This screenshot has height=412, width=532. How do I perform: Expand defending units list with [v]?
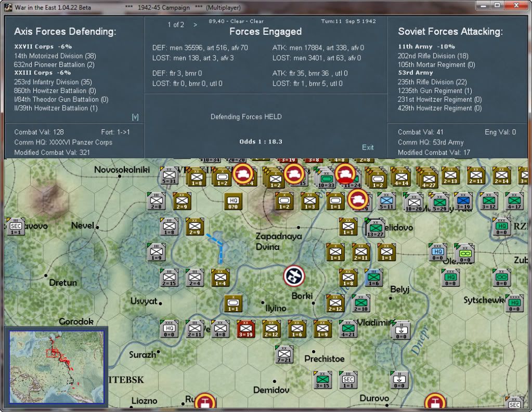coord(135,117)
